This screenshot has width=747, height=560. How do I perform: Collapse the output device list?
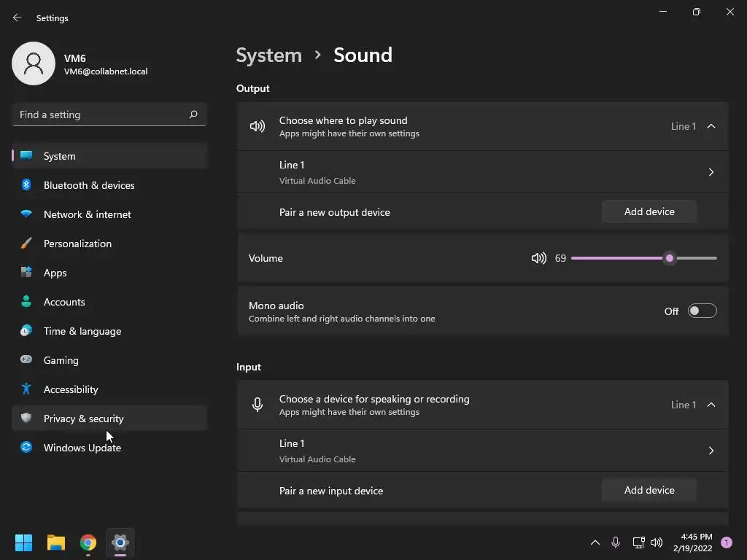(x=711, y=126)
